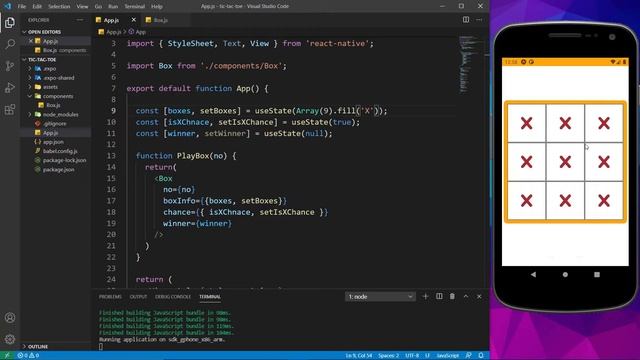Open the Go menu
The height and width of the screenshot is (360, 640).
coord(98,7)
